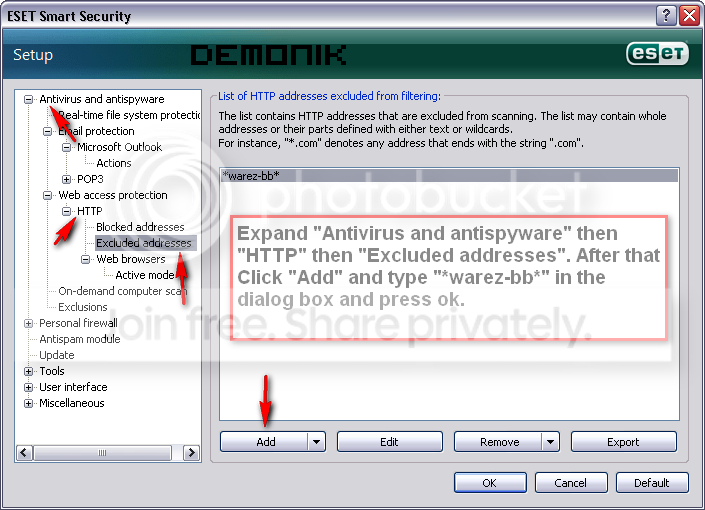Viewport: 705px width, 510px height.
Task: Expand the POP3 tree node
Action: (x=66, y=179)
